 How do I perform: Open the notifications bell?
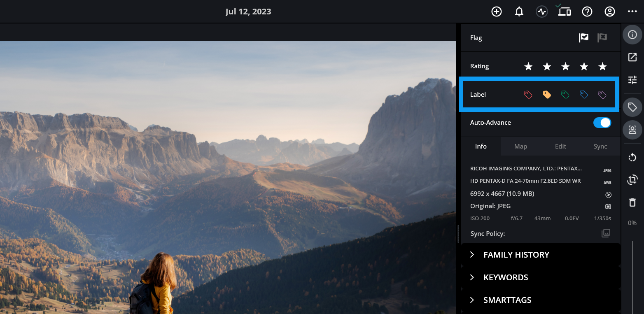pos(519,12)
